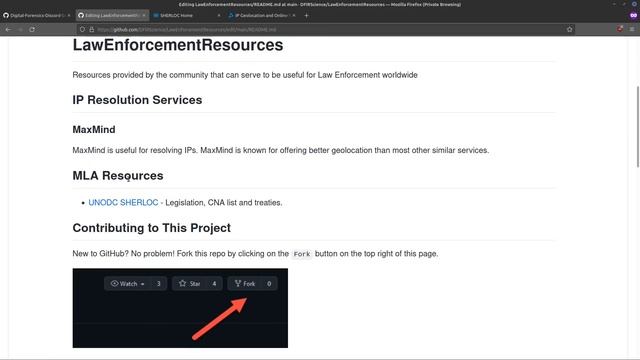640x360 pixels.
Task: Close the IP Geolocation tab
Action: pyautogui.click(x=294, y=16)
